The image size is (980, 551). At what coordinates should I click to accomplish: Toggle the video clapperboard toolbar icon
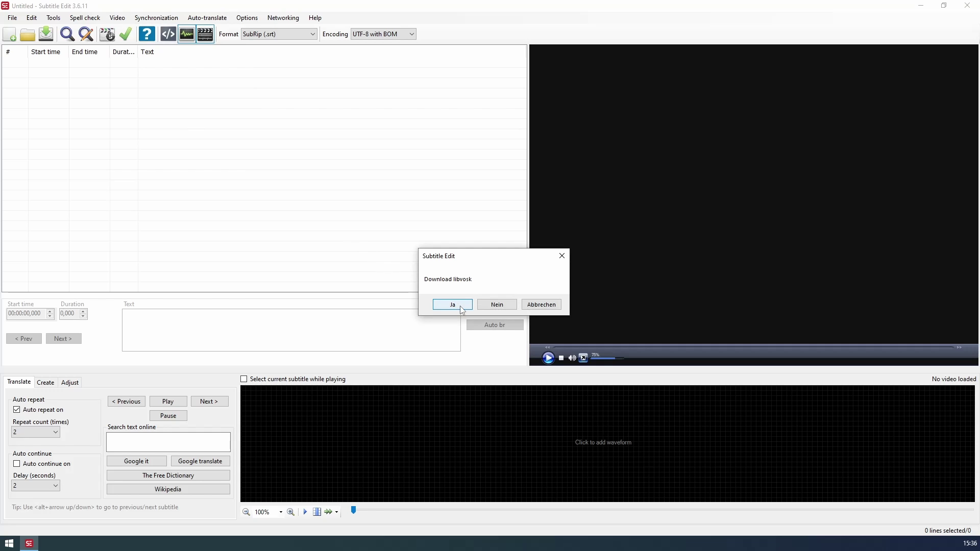point(205,34)
